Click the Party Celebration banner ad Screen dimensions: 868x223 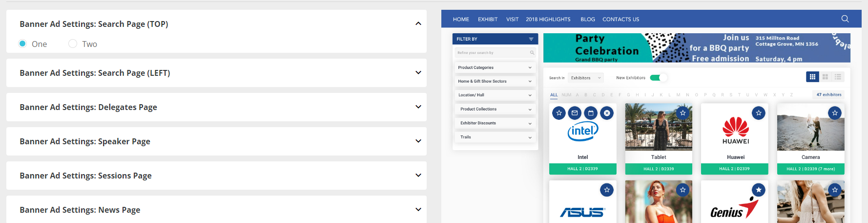click(x=696, y=48)
